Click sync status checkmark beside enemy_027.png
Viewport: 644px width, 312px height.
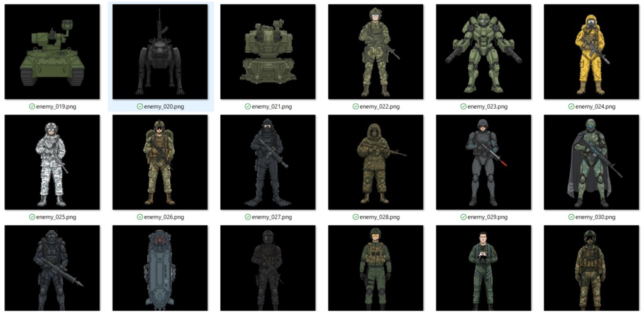(x=248, y=217)
